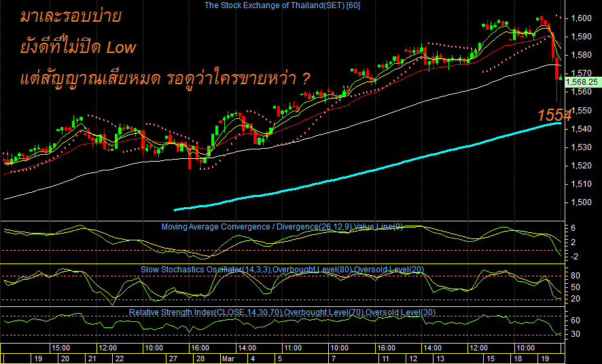This screenshot has height=364, width=602.
Task: Select the 1554 low annotation
Action: tap(554, 115)
